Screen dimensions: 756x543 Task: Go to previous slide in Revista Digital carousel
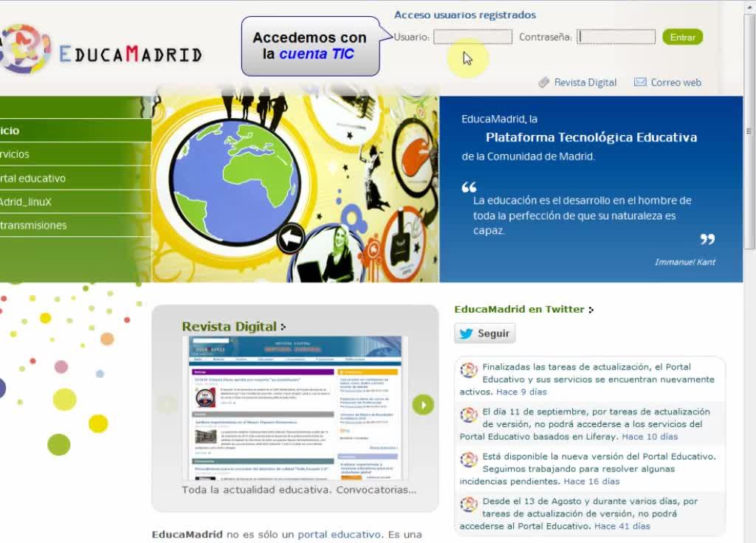pos(168,404)
